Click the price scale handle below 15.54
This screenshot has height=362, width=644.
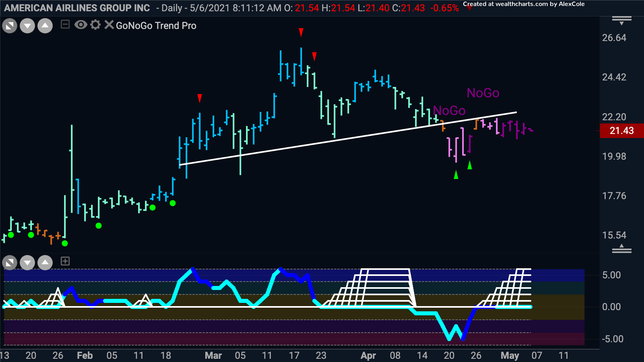click(x=622, y=249)
